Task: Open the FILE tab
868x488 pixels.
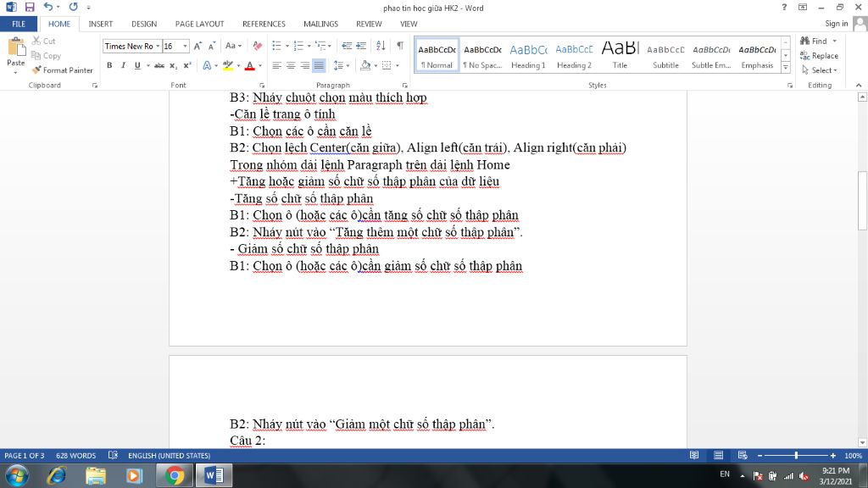Action: click(19, 24)
